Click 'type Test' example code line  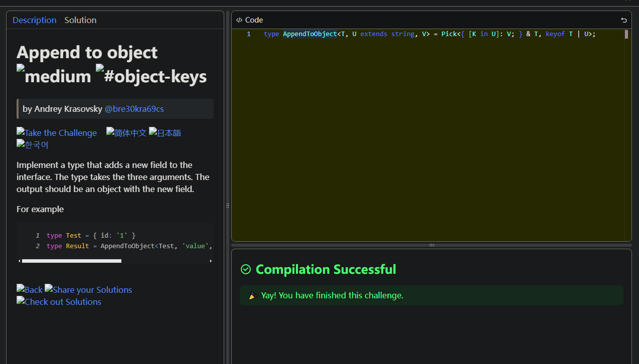pos(91,235)
